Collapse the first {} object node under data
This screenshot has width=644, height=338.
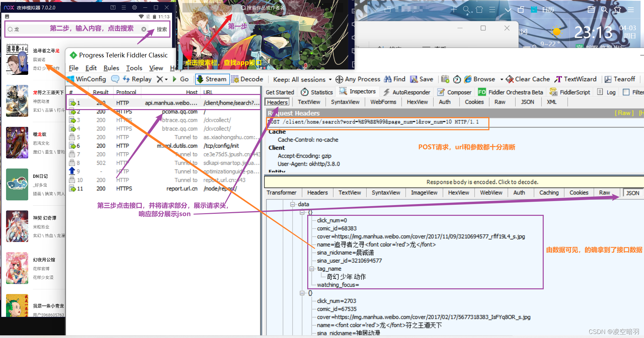(302, 212)
